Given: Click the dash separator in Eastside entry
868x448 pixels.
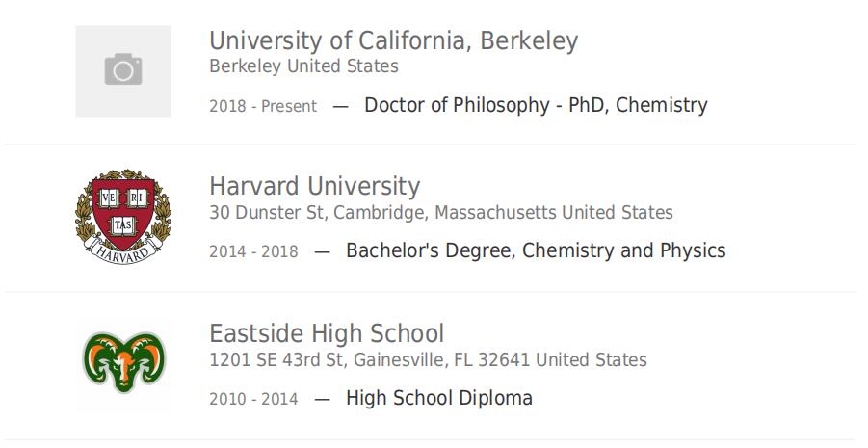Looking at the screenshot, I should coord(322,399).
